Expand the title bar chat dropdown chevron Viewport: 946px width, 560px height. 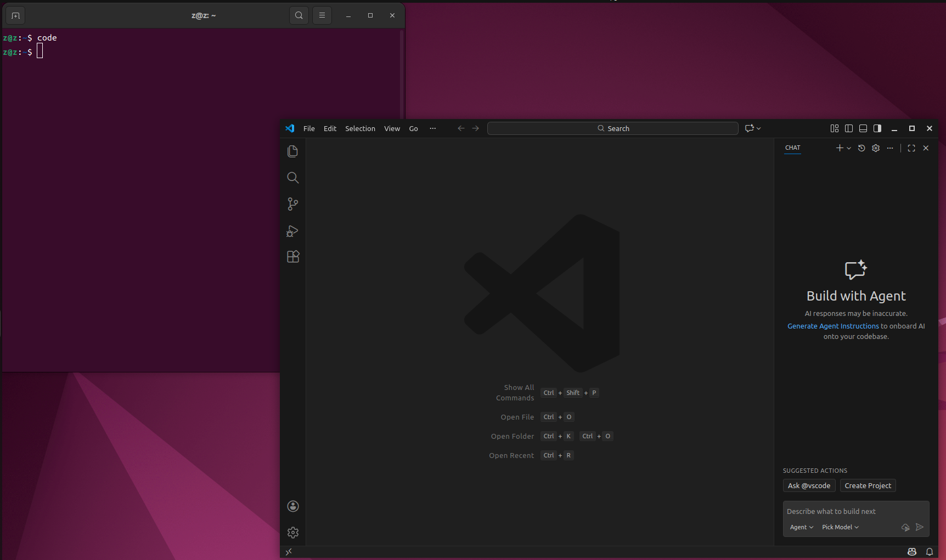(x=759, y=128)
